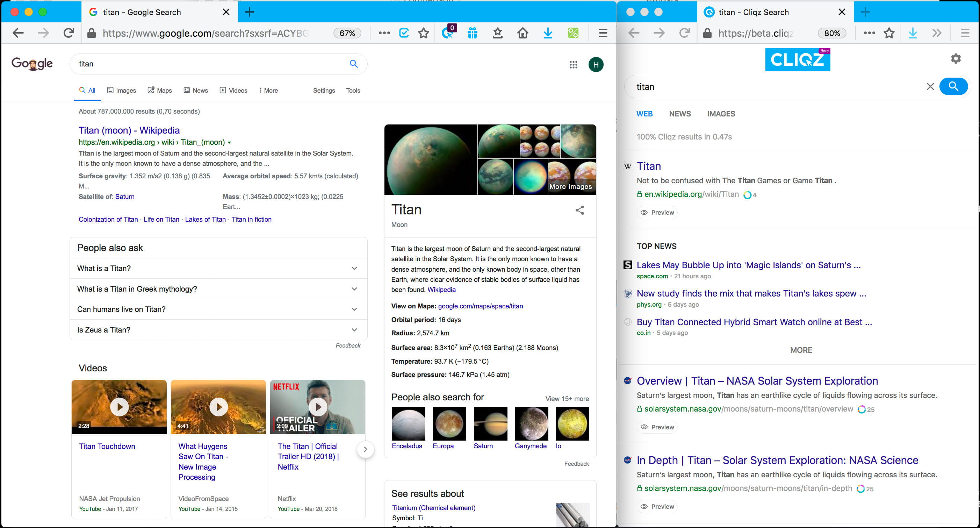Switch to Google Images tab
Screen dimensions: 980x528
click(x=121, y=91)
